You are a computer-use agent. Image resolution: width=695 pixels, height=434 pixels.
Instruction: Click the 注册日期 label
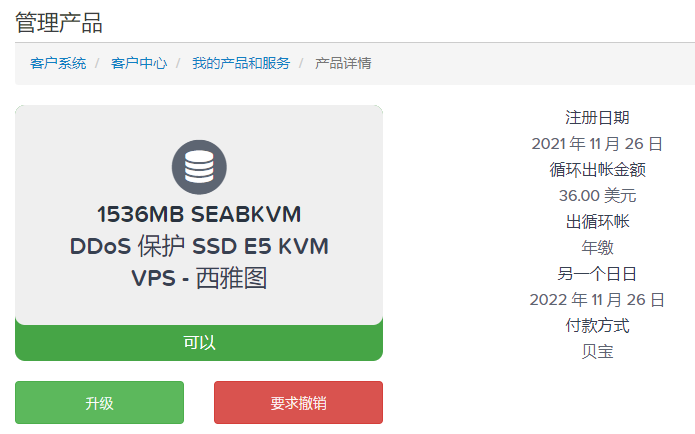(x=597, y=118)
